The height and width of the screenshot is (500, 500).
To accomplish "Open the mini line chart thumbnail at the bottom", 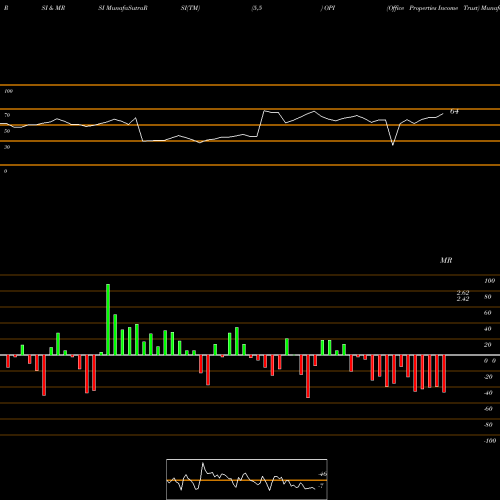I will tap(247, 479).
